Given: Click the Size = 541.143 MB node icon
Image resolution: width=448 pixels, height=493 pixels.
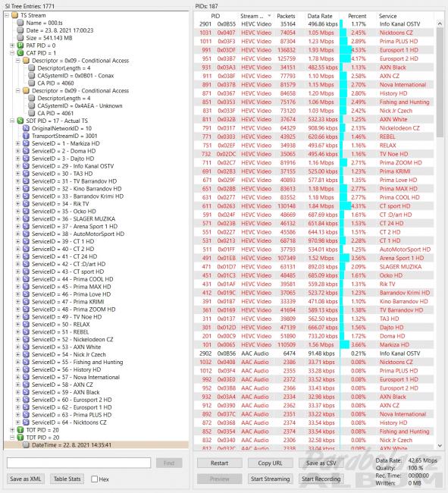Looking at the screenshot, I should click(x=20, y=38).
